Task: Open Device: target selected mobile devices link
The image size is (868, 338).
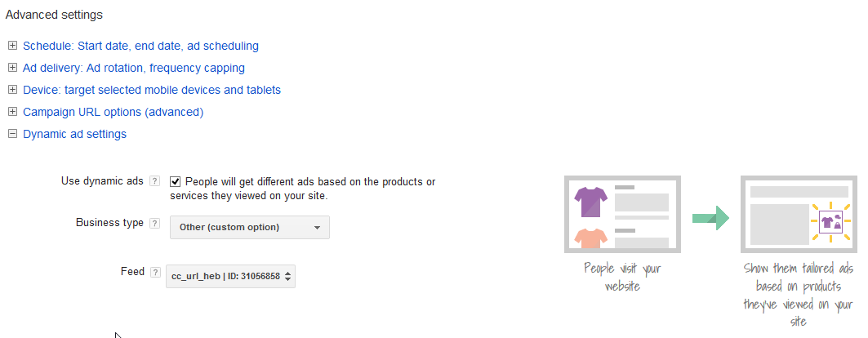Action: (152, 90)
